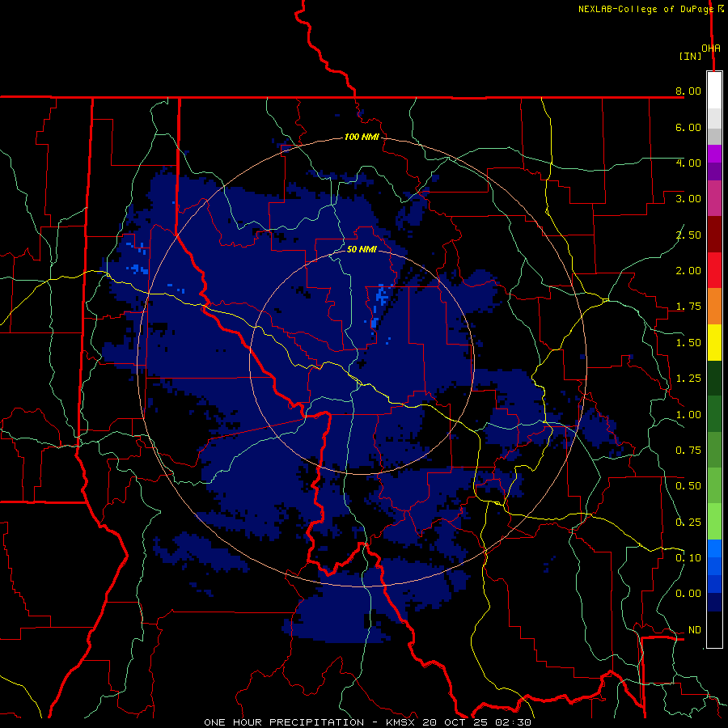Pick the black ND swatch at legend bottom
728x728 pixels.
point(714,629)
